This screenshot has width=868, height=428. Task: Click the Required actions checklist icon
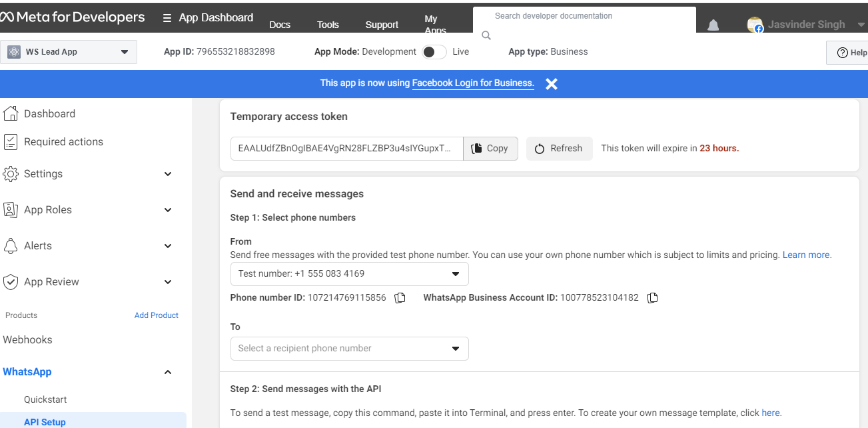click(11, 141)
